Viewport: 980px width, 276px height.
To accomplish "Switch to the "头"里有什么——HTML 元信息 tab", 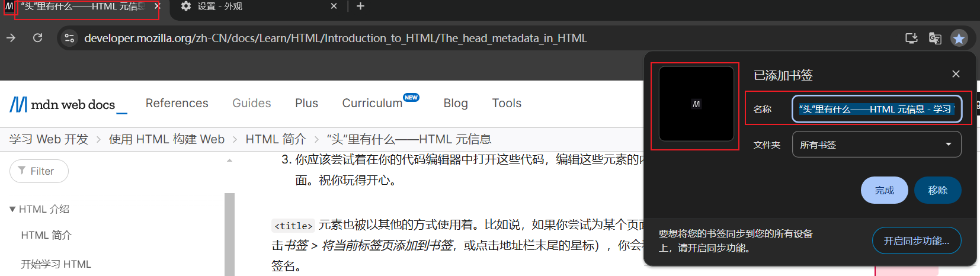I will coord(83,7).
